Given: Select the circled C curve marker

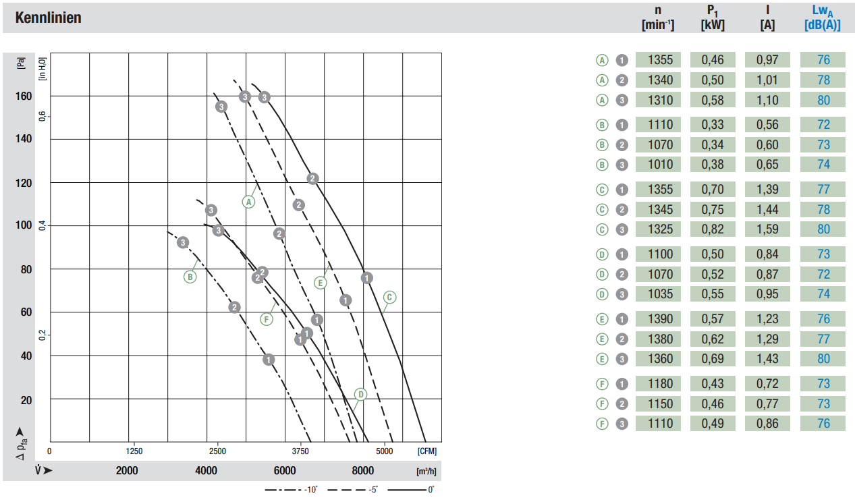Looking at the screenshot, I should click(x=389, y=297).
